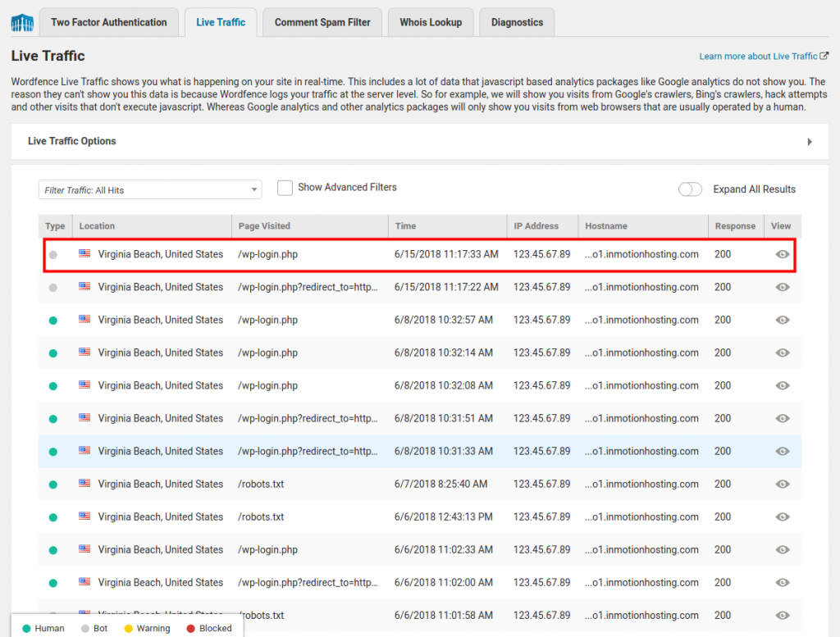This screenshot has width=840, height=637.
Task: Click eye icon for 11:17:22 AM row
Action: tap(782, 287)
